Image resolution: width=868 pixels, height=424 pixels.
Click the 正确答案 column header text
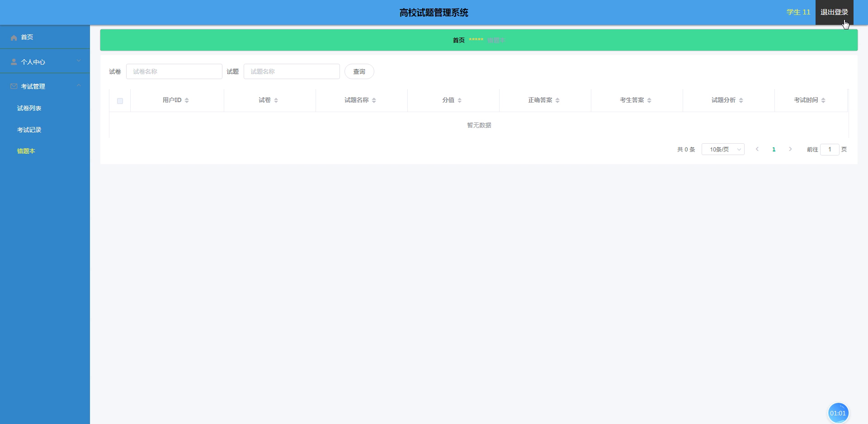coord(540,100)
